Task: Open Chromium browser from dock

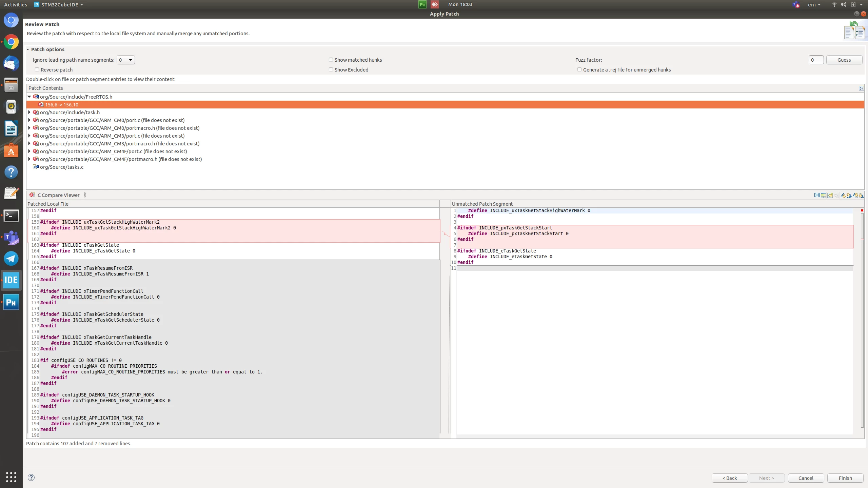Action: point(11,20)
